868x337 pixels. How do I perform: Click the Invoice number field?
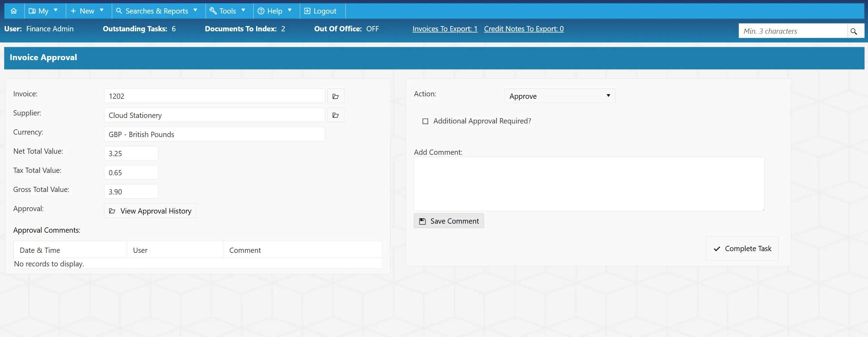click(x=214, y=96)
